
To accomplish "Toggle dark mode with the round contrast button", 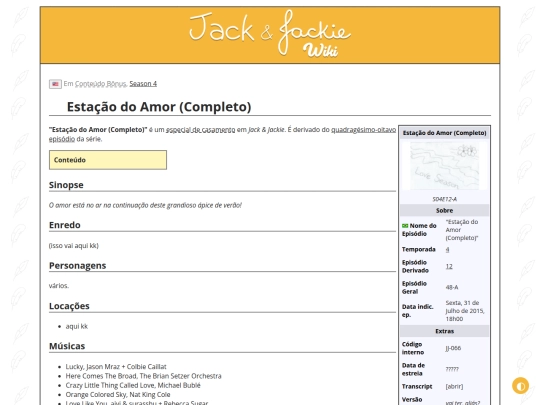I will point(520,385).
